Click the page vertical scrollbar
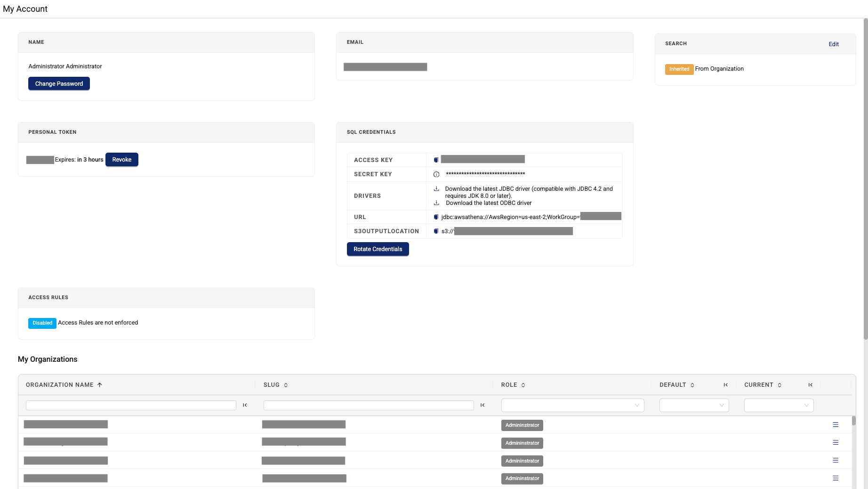The image size is (868, 489). [x=865, y=179]
